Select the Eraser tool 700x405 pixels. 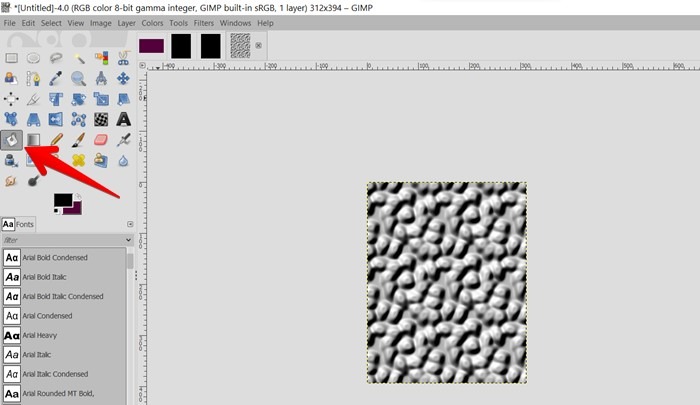pos(101,140)
